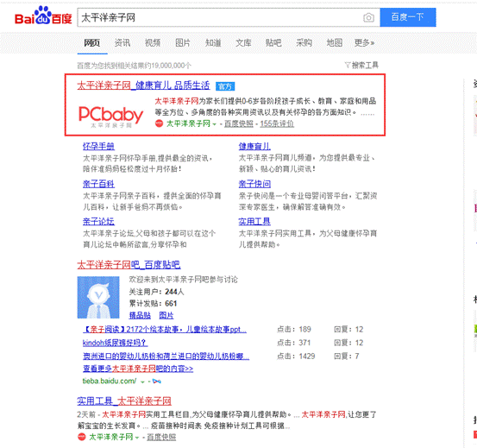
Task: Open 查看更多太平洋亲子网吧的内容>>
Action: (x=138, y=369)
